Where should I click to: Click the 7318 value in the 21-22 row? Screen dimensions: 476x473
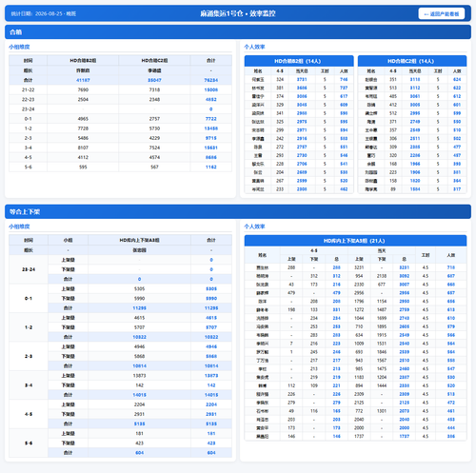154,89
